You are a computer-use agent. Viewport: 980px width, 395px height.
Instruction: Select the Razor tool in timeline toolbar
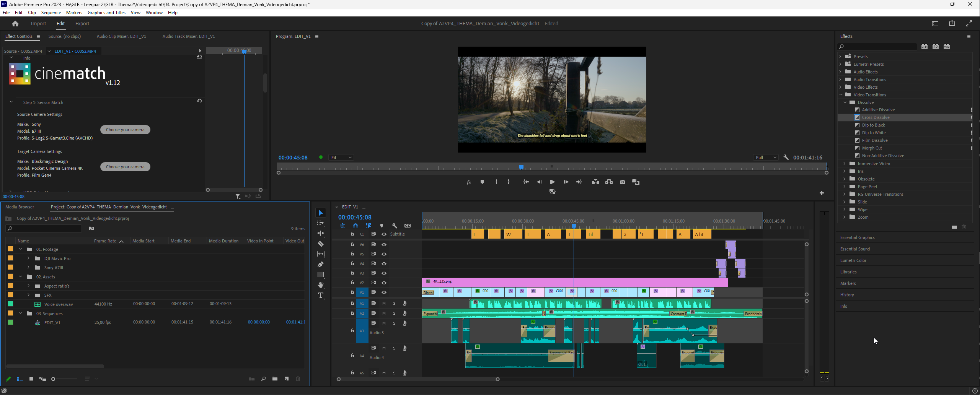point(321,244)
